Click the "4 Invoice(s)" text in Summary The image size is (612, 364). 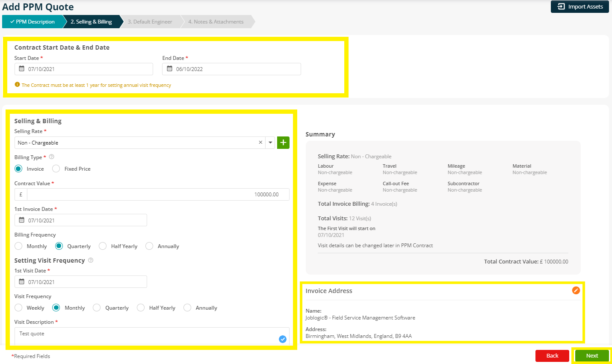tap(384, 204)
